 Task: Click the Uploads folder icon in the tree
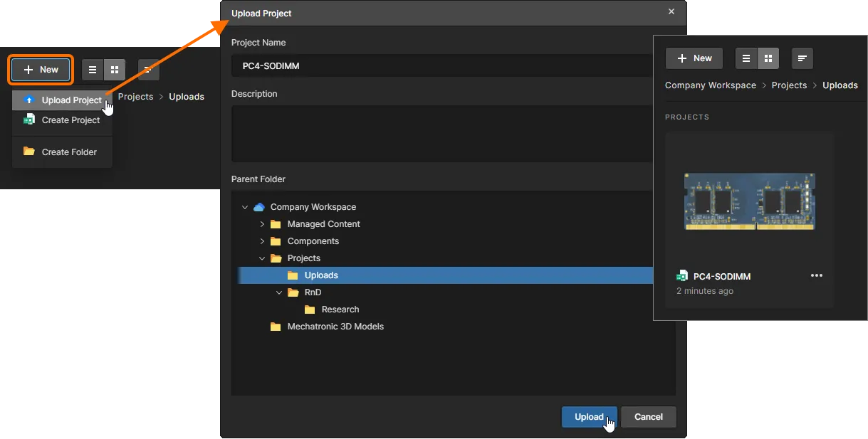tap(293, 275)
